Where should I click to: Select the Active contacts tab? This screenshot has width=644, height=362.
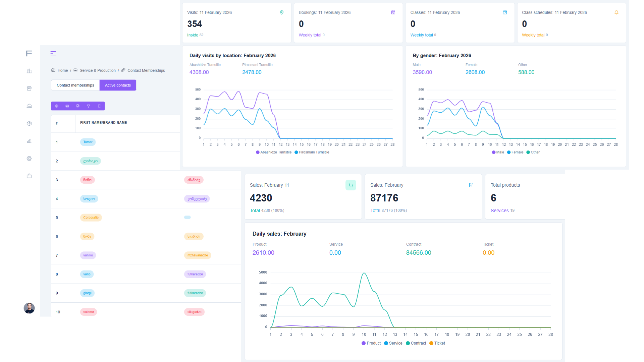pos(118,85)
